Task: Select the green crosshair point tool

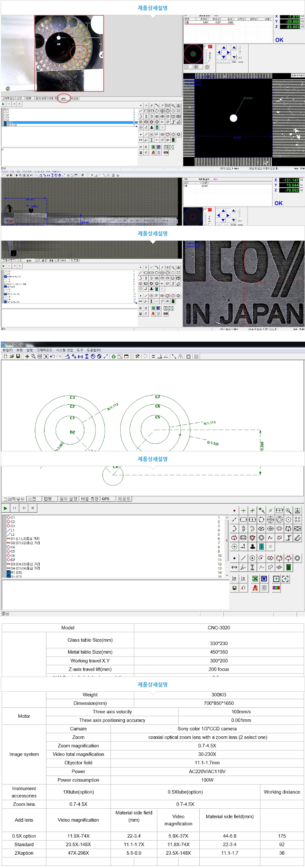Action: pos(243,510)
